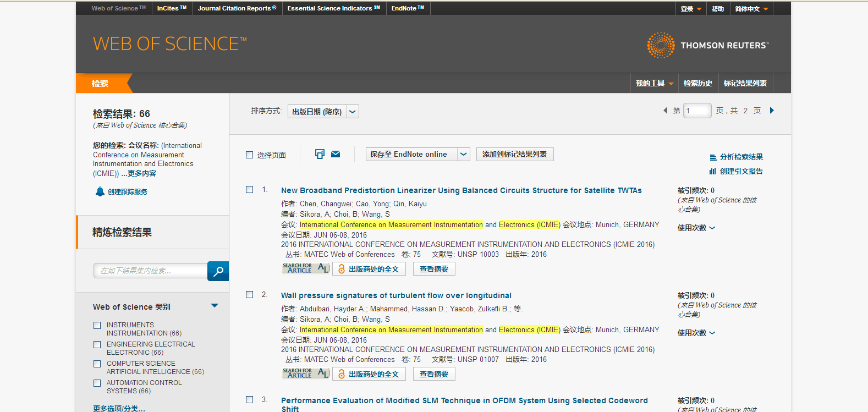Open the sort by publication date dropdown
Image resolution: width=868 pixels, height=412 pixels.
tap(323, 112)
